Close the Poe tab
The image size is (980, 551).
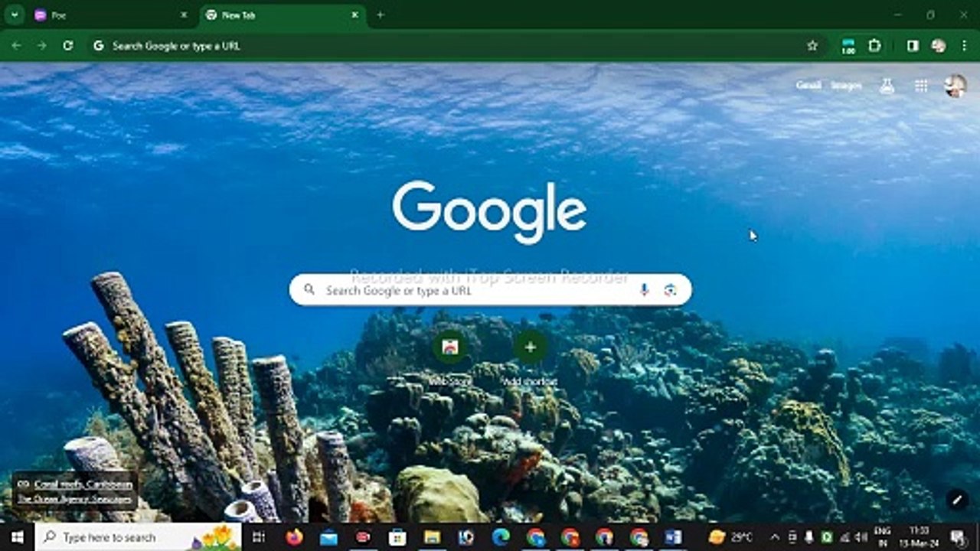pos(184,15)
